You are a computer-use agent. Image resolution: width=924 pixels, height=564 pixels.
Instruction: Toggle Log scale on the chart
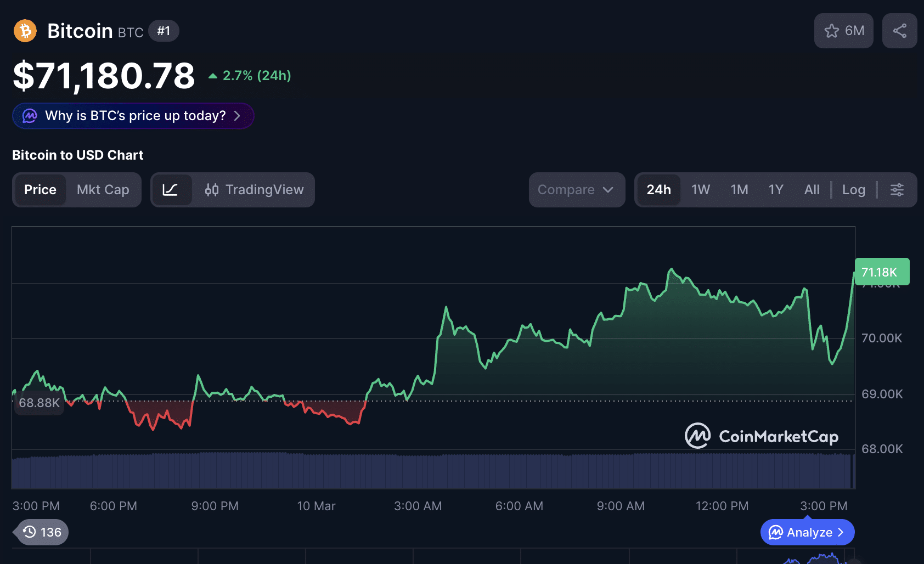853,190
